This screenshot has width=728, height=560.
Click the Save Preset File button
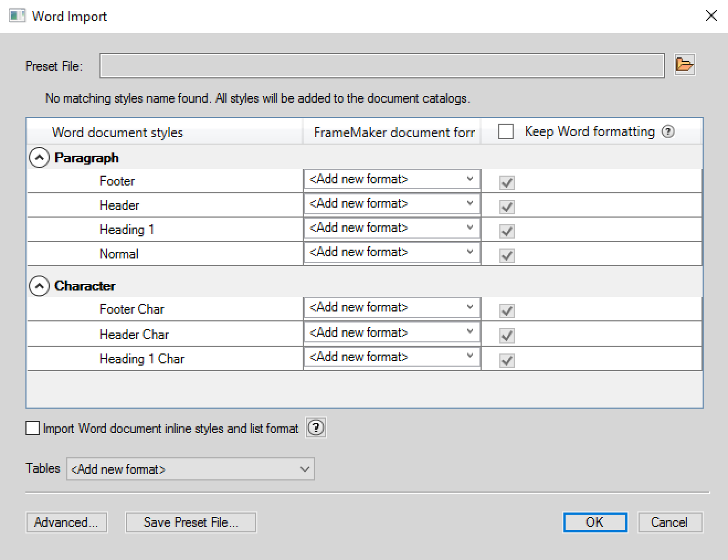[191, 522]
